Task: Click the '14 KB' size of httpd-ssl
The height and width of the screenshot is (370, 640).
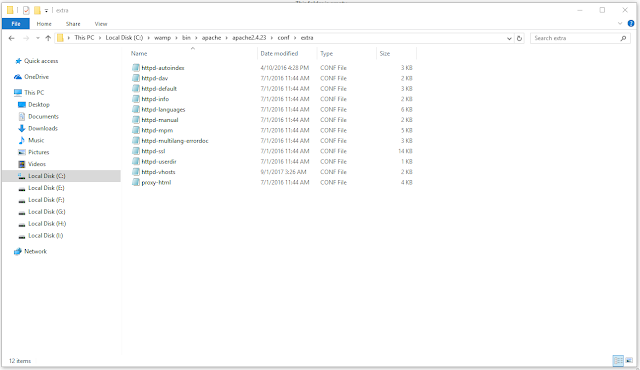Action: 405,151
